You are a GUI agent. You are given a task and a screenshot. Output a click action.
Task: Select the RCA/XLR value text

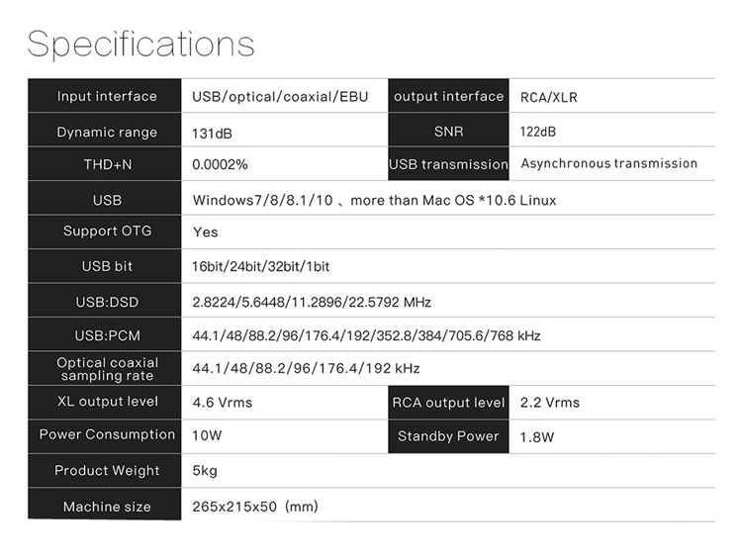(x=548, y=97)
